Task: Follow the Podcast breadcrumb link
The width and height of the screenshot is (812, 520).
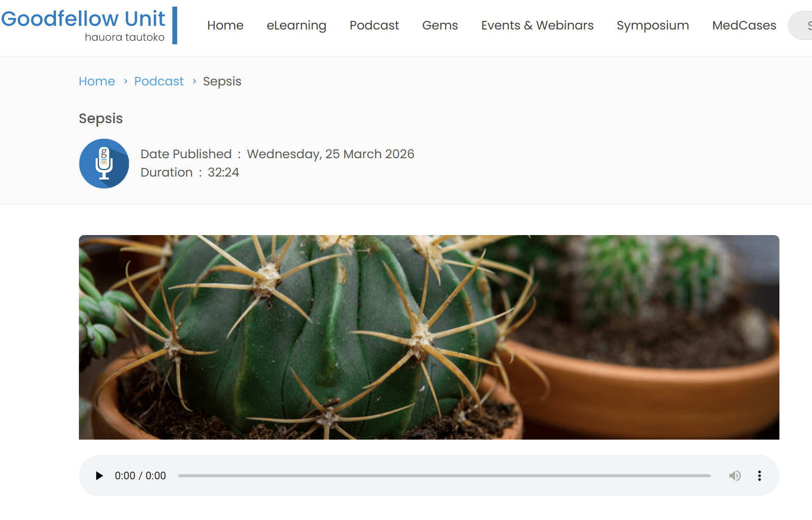Action: coord(159,81)
